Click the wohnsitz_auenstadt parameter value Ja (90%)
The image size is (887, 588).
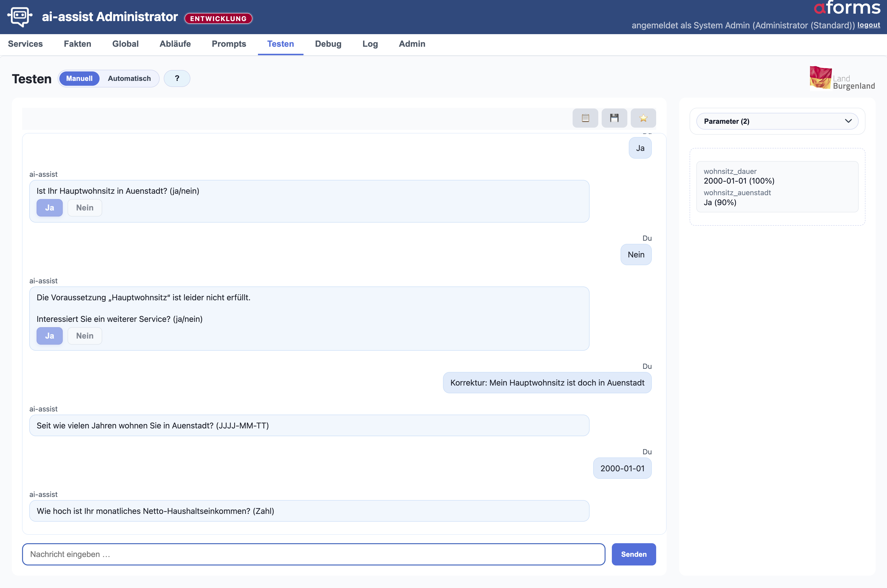coord(720,202)
